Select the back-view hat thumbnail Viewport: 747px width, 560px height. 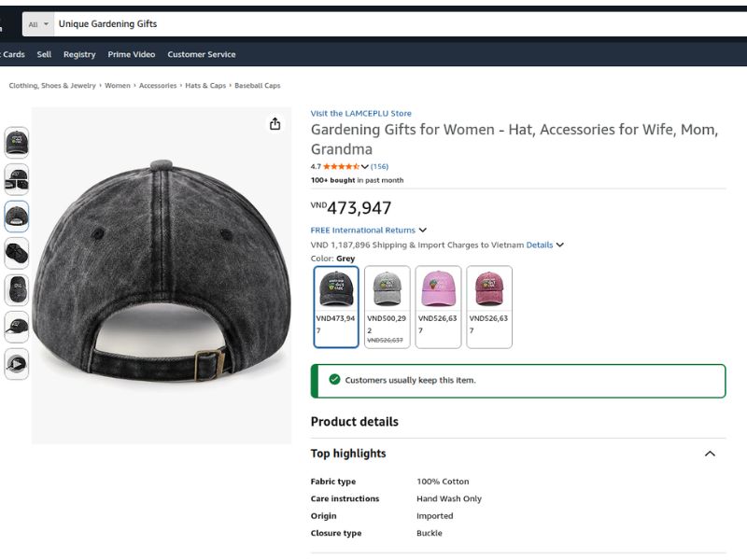[17, 217]
